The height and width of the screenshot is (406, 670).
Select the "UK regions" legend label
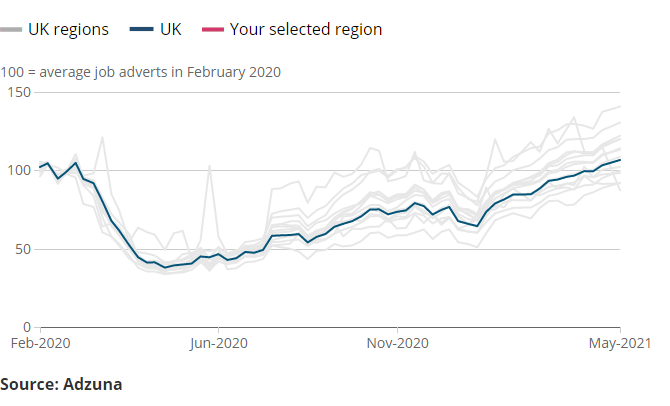pyautogui.click(x=69, y=29)
